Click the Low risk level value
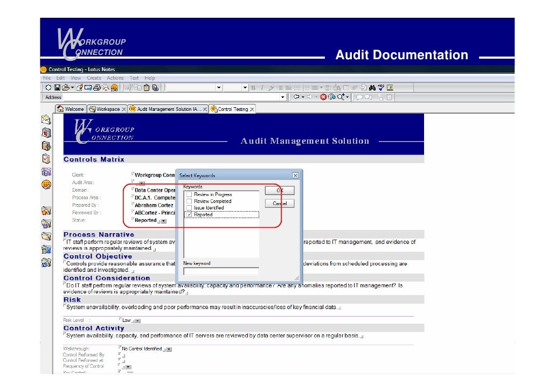Screen dimensions: 555x392 pyautogui.click(x=127, y=320)
